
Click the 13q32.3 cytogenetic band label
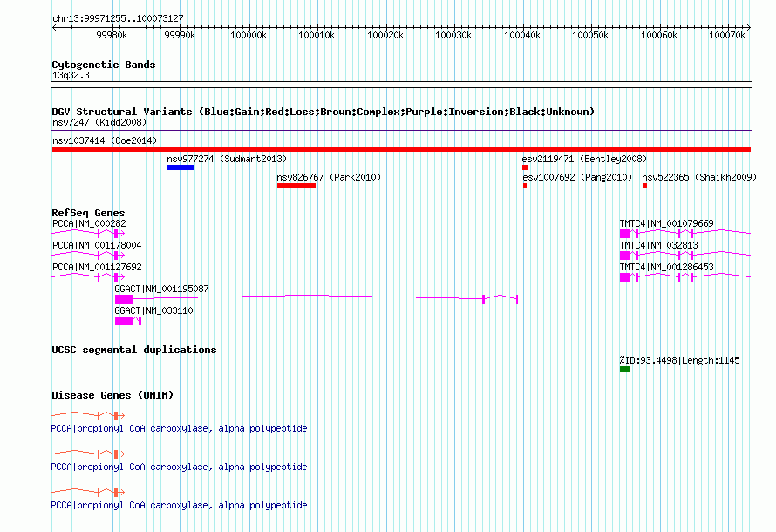[71, 75]
